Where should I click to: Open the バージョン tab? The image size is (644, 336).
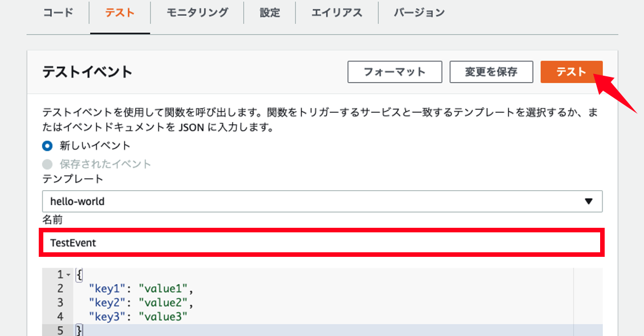coord(419,13)
